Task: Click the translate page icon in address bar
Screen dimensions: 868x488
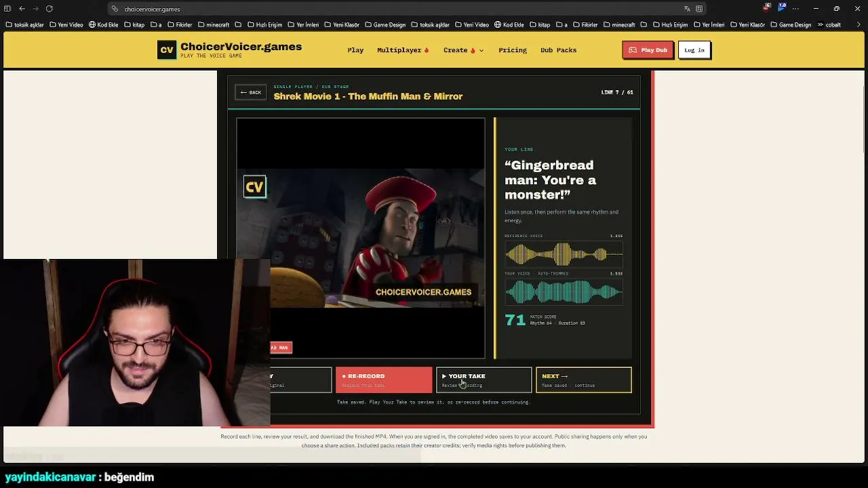Action: click(x=687, y=9)
